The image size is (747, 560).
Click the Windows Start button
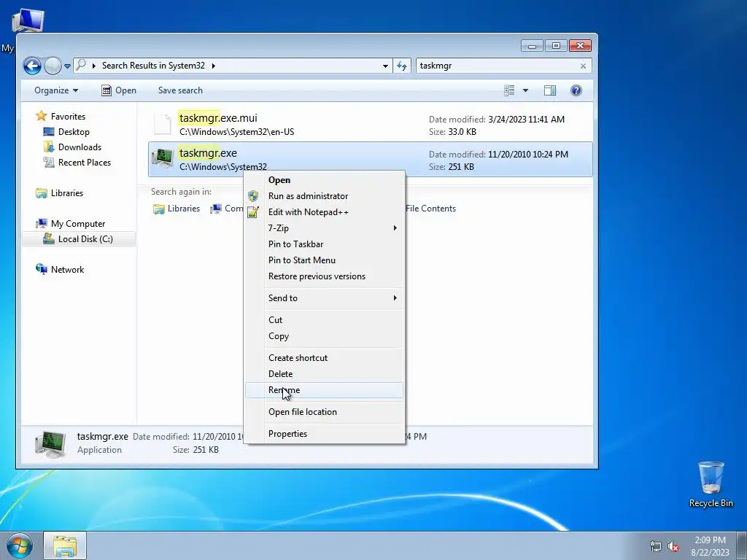coord(20,546)
